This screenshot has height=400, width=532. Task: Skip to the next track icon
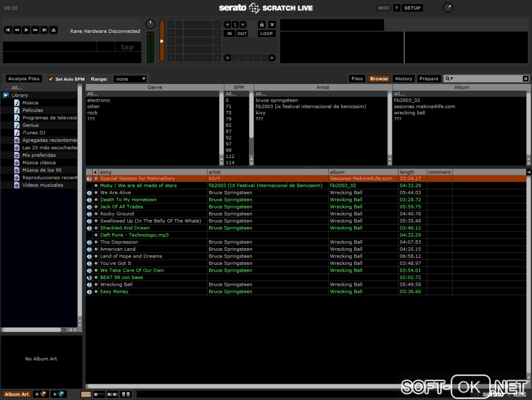coord(44,30)
